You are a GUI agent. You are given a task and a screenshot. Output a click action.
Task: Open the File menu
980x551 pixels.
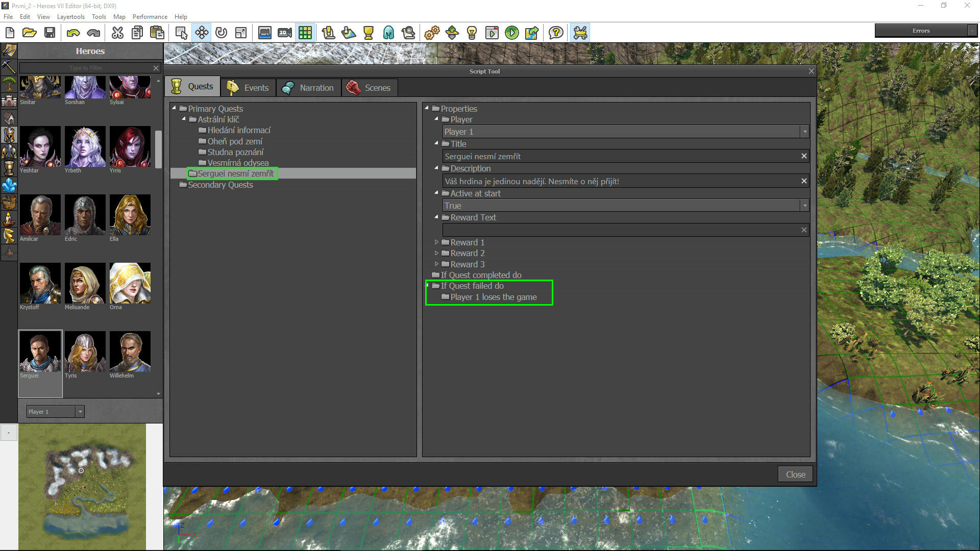8,17
